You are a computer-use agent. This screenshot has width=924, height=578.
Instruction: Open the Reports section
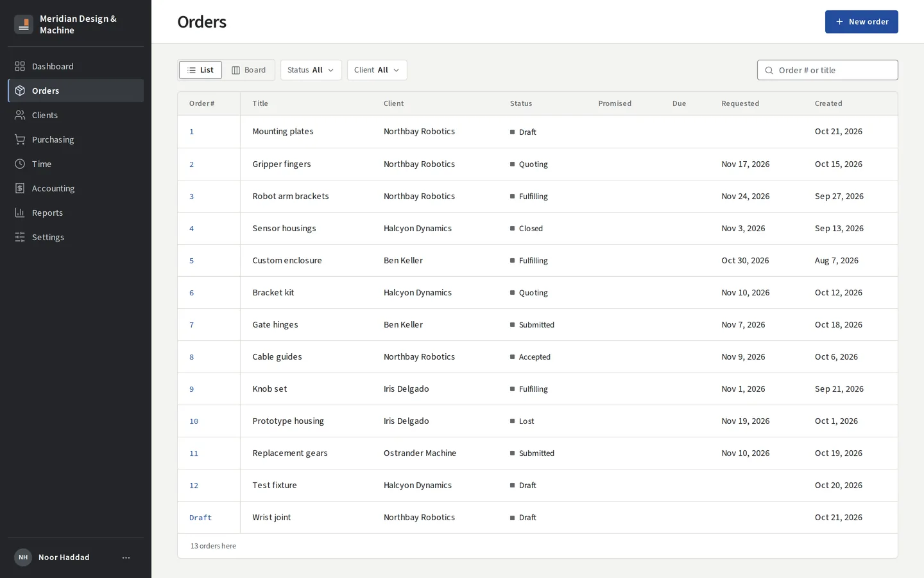(x=76, y=213)
